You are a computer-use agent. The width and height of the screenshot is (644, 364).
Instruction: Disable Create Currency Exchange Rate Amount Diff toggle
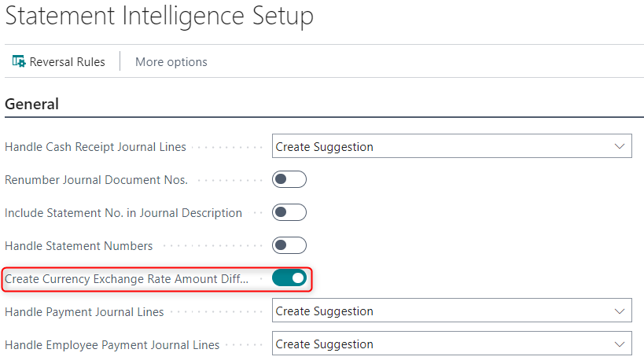pos(289,278)
